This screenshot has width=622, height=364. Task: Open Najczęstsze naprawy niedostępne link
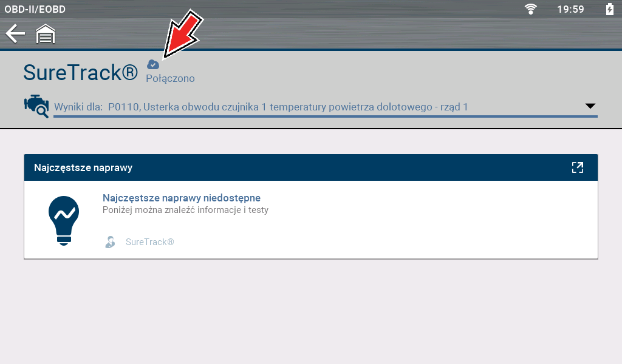click(x=182, y=198)
